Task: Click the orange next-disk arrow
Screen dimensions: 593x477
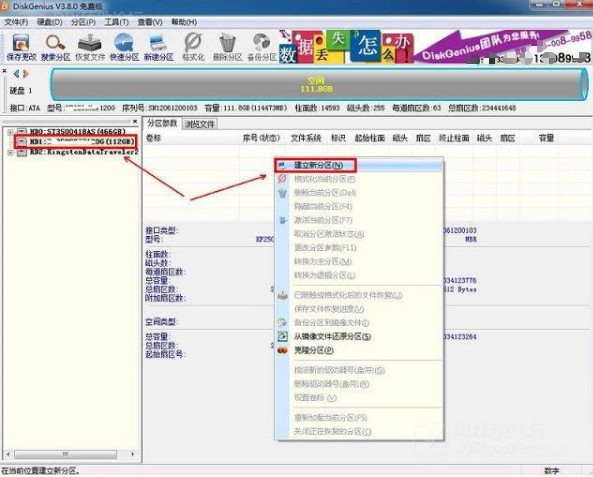Action: tap(25, 74)
